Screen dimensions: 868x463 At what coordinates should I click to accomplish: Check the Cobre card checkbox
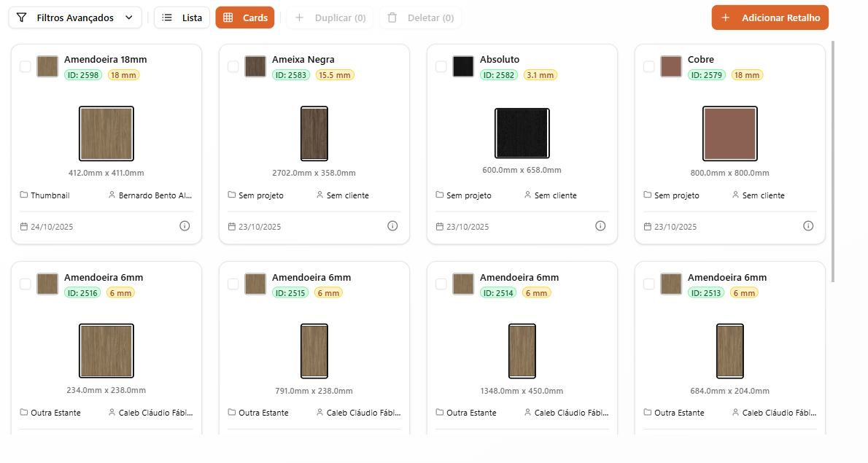[x=649, y=66]
